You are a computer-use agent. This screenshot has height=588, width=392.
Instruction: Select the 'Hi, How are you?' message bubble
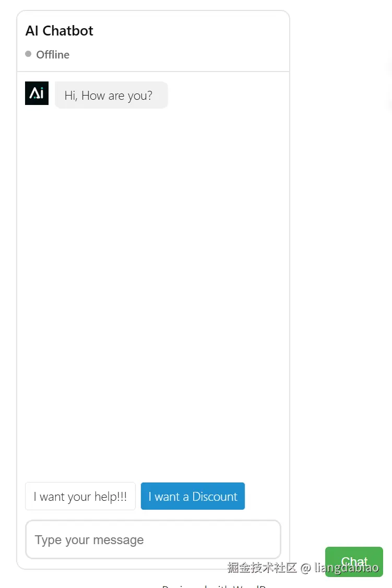(x=111, y=95)
